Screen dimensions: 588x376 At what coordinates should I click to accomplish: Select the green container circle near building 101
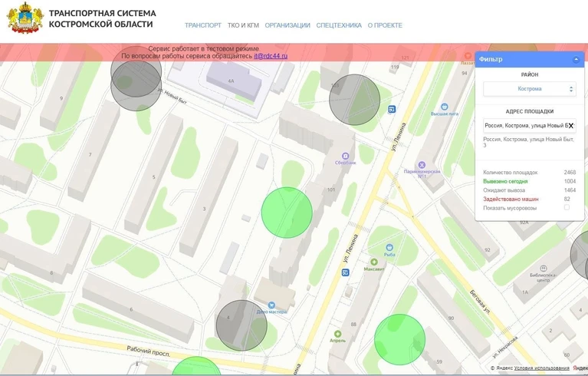pyautogui.click(x=287, y=213)
